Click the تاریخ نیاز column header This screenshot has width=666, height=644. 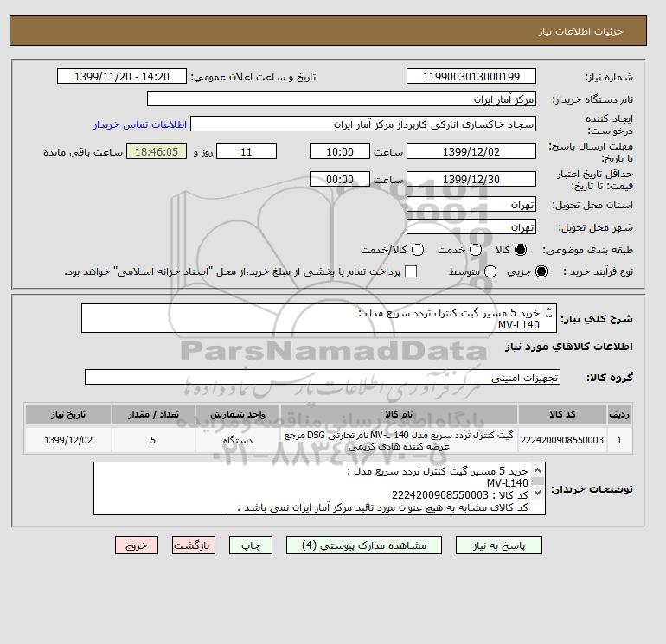coord(68,414)
